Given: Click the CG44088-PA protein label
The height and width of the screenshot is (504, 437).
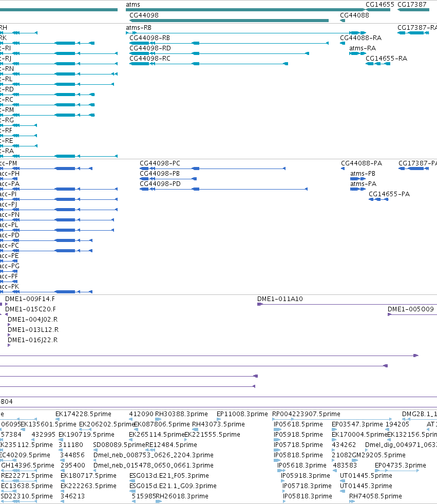Looking at the screenshot, I should point(362,163).
